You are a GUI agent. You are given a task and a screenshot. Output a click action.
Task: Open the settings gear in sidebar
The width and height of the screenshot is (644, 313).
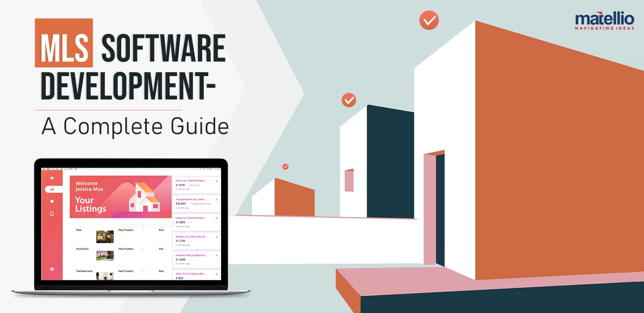(52, 269)
